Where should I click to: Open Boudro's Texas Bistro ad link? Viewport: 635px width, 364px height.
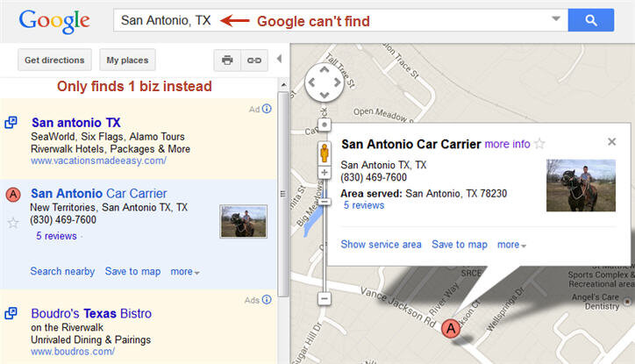(x=91, y=313)
